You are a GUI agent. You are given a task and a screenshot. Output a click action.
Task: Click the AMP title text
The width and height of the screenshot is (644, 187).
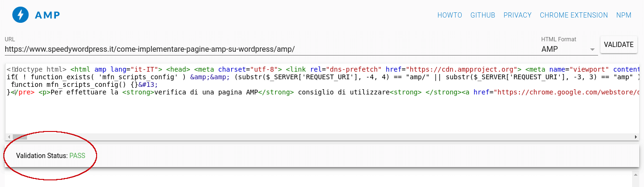point(47,15)
